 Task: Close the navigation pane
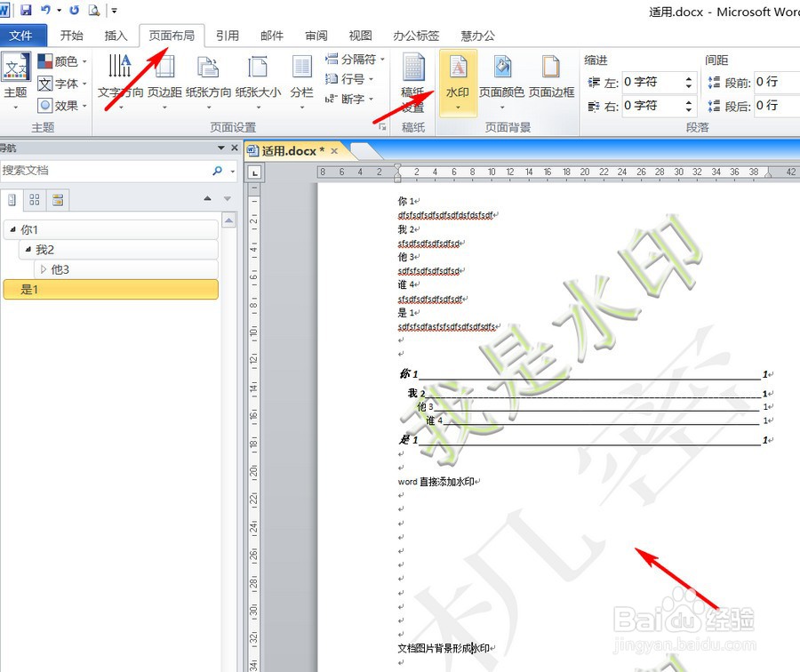click(x=235, y=148)
